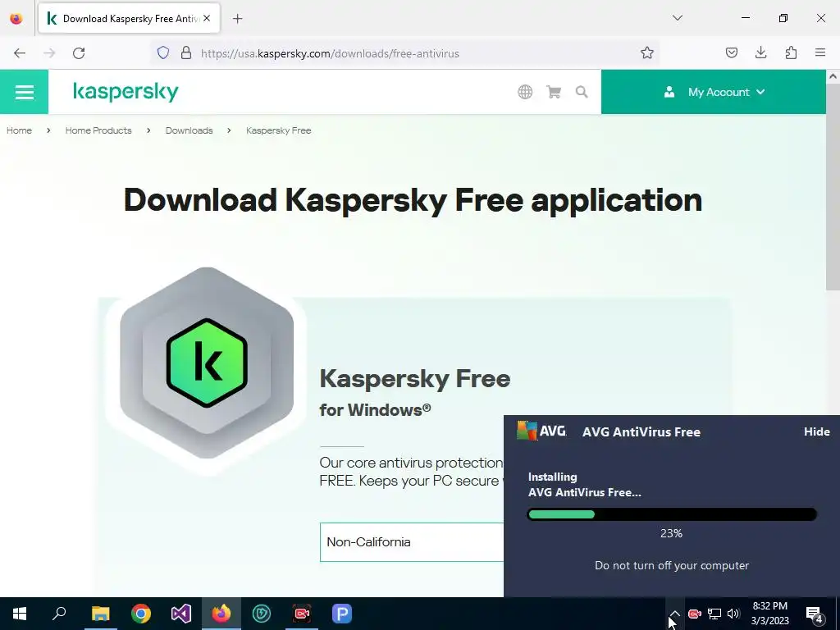Close the Download Kaspersky Free tab
840x630 pixels.
tap(207, 19)
